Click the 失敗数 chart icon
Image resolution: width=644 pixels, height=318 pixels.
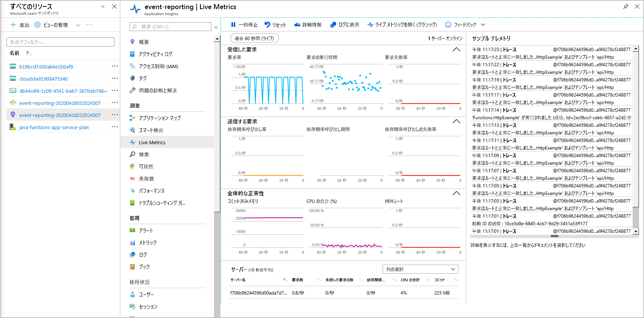[x=132, y=179]
